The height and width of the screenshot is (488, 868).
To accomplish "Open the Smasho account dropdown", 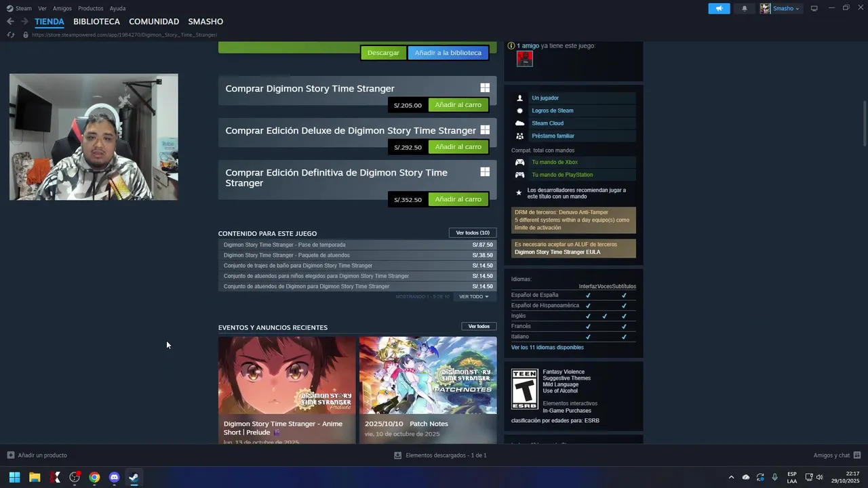I will 787,8.
